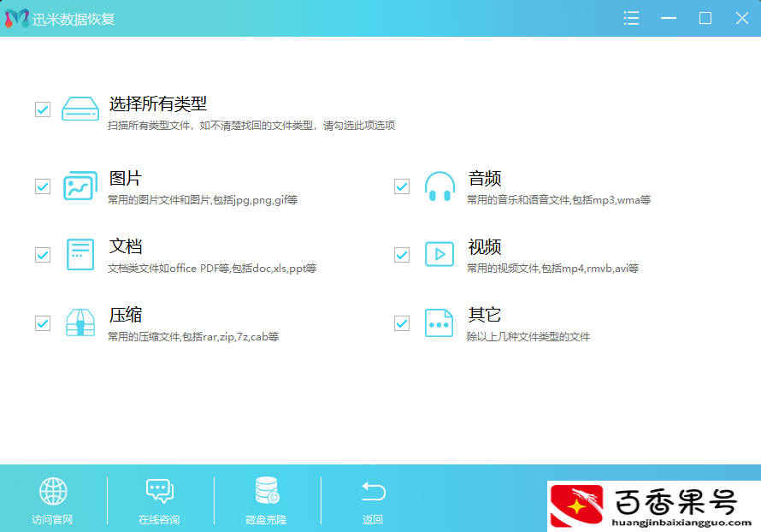Image resolution: width=761 pixels, height=532 pixels.
Task: Click description 除以上几种文件类型的文件
Action: tap(528, 337)
